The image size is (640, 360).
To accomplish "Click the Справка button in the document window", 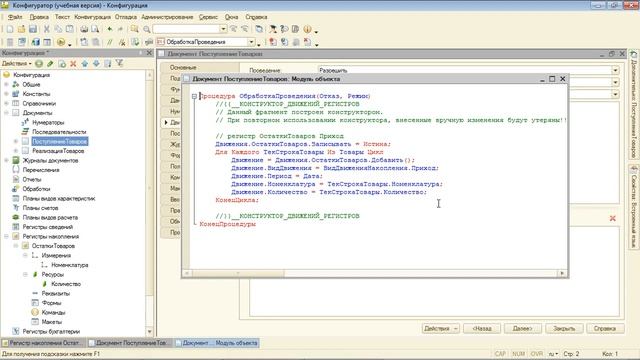I will click(x=605, y=328).
